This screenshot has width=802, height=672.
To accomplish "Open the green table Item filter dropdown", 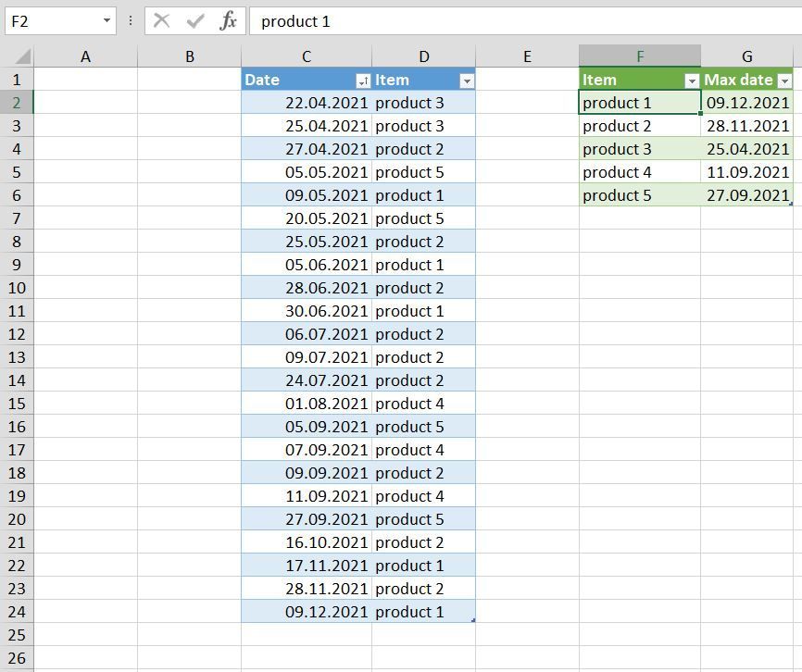I will coord(692,81).
